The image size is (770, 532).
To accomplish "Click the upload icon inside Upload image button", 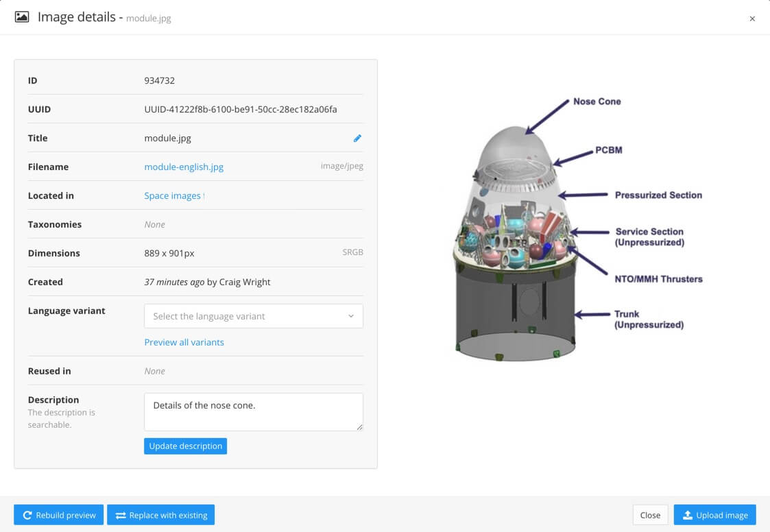I will coord(688,515).
